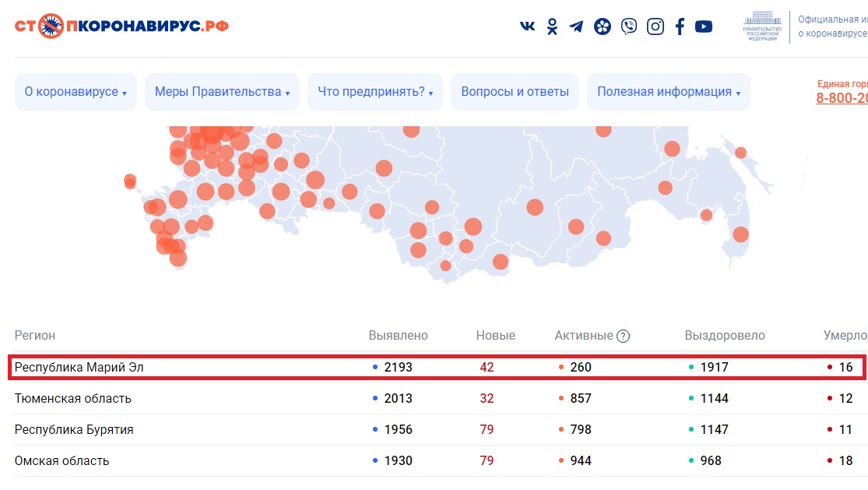Open the VK social network icon
Image resolution: width=868 pixels, height=490 pixels.
(x=527, y=26)
